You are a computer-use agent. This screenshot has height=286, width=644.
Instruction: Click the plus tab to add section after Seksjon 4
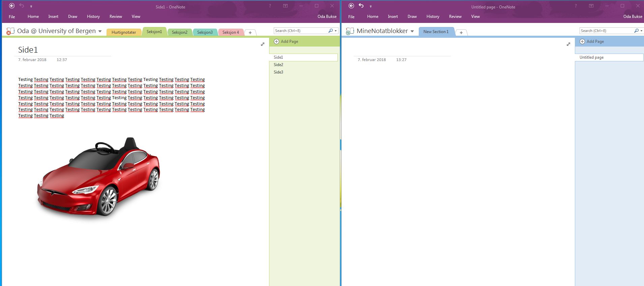coord(250,32)
